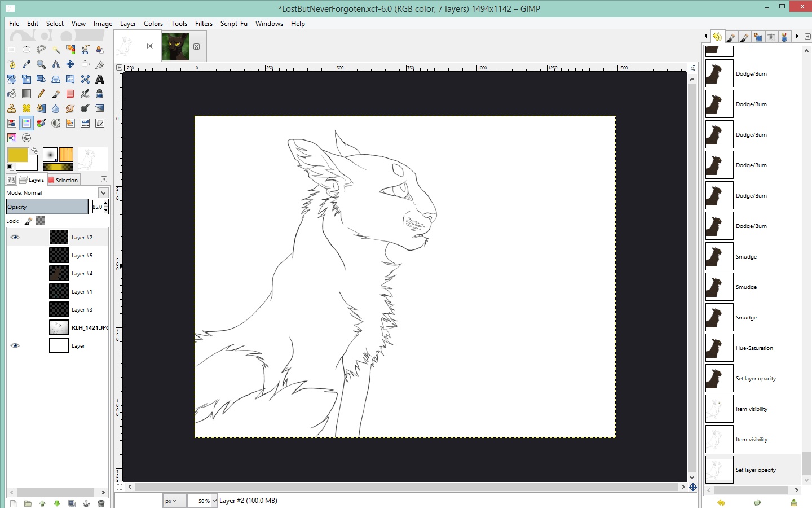
Task: Select the Paths tool
Action: click(12, 64)
